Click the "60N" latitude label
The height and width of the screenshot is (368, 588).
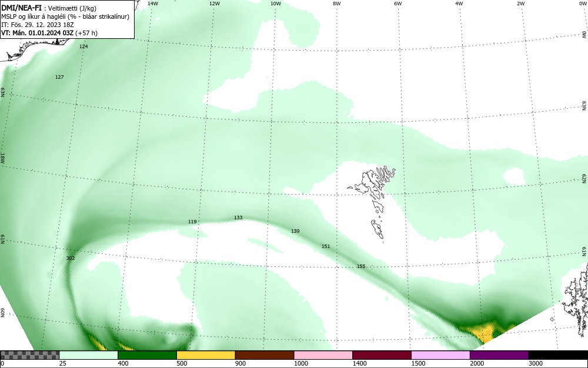[x=2, y=313]
